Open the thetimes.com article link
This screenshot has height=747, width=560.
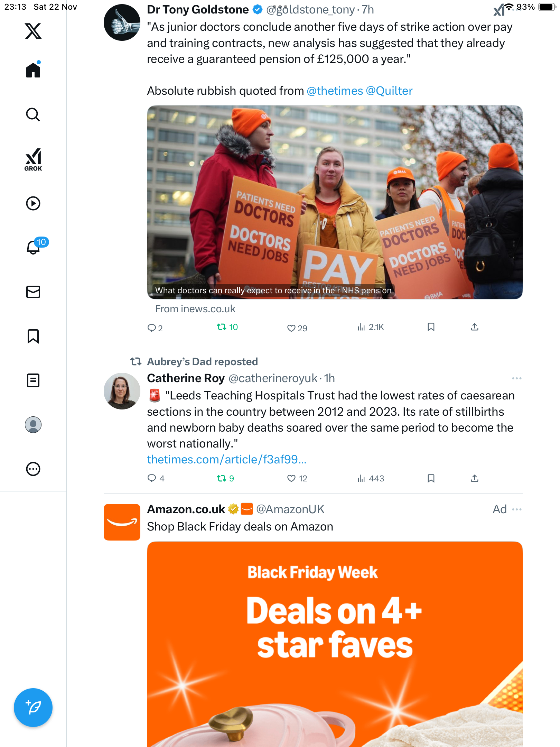pyautogui.click(x=227, y=459)
